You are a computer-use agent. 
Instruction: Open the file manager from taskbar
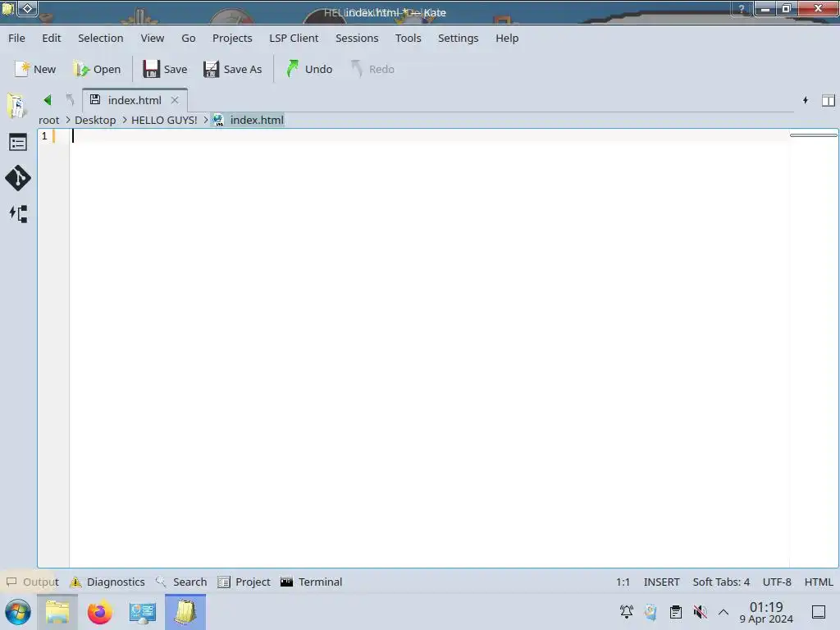(x=57, y=612)
